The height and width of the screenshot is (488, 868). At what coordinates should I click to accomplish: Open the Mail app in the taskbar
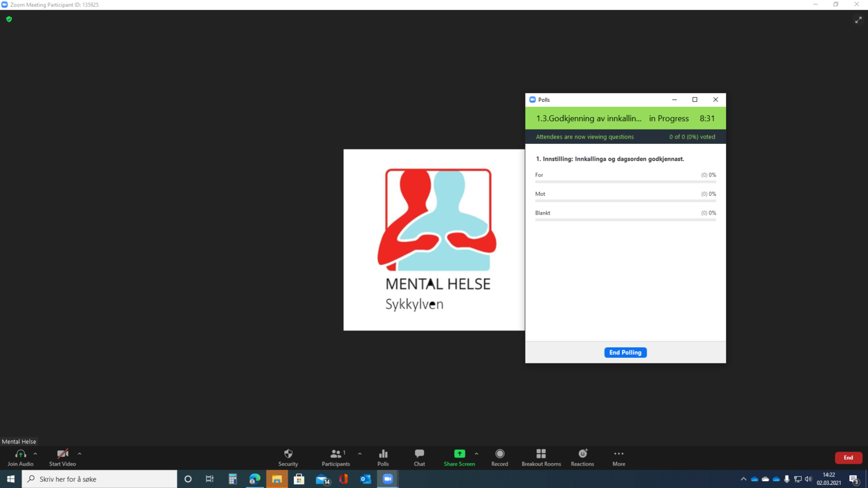[322, 479]
